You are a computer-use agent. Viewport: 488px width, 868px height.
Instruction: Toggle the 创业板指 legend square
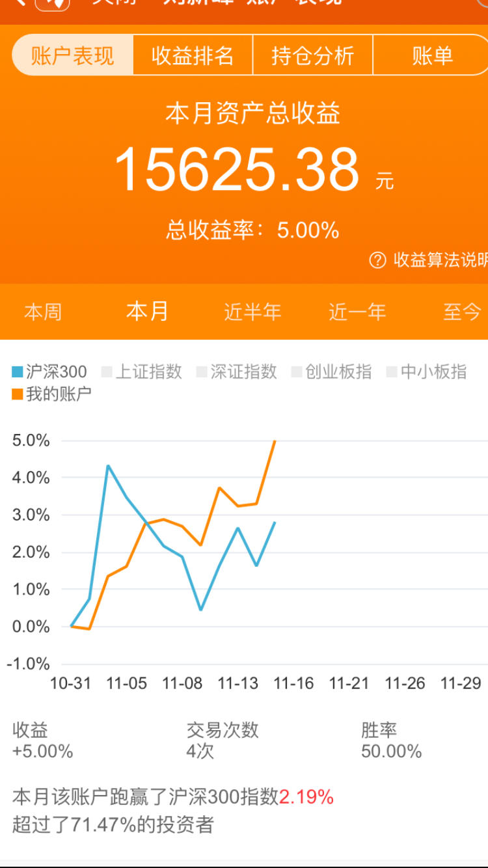pos(297,372)
